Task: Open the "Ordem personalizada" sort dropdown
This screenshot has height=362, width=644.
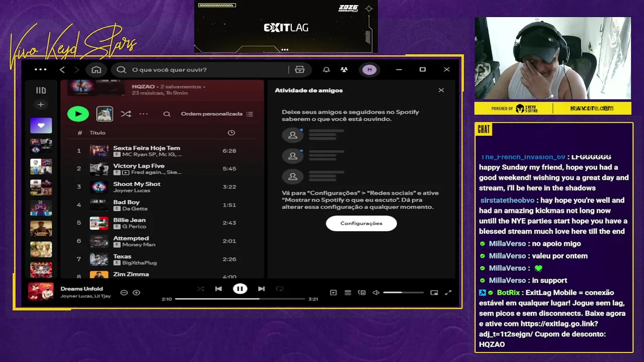Action: tap(217, 114)
